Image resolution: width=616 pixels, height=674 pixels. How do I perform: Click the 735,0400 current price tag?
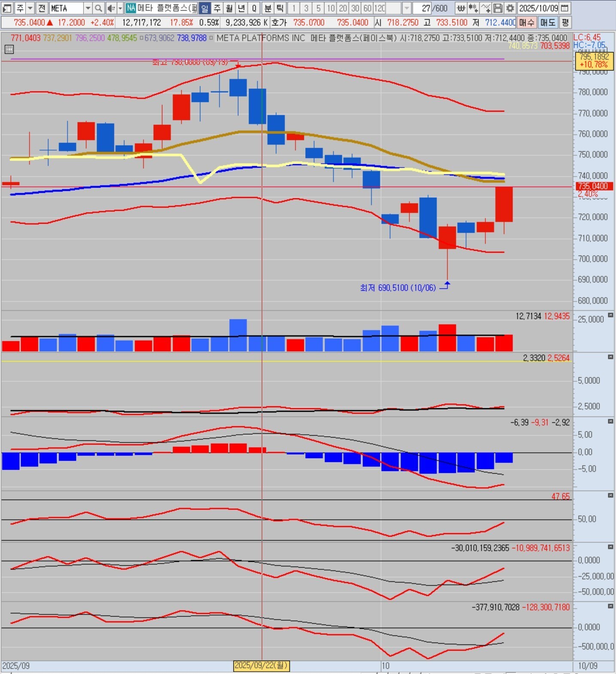[594, 186]
